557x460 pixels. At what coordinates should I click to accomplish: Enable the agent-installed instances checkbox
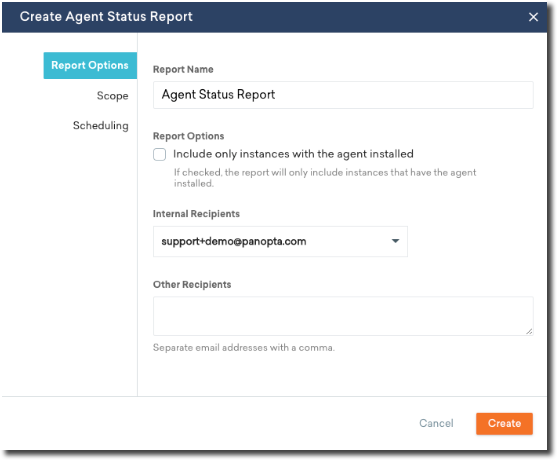coord(159,155)
